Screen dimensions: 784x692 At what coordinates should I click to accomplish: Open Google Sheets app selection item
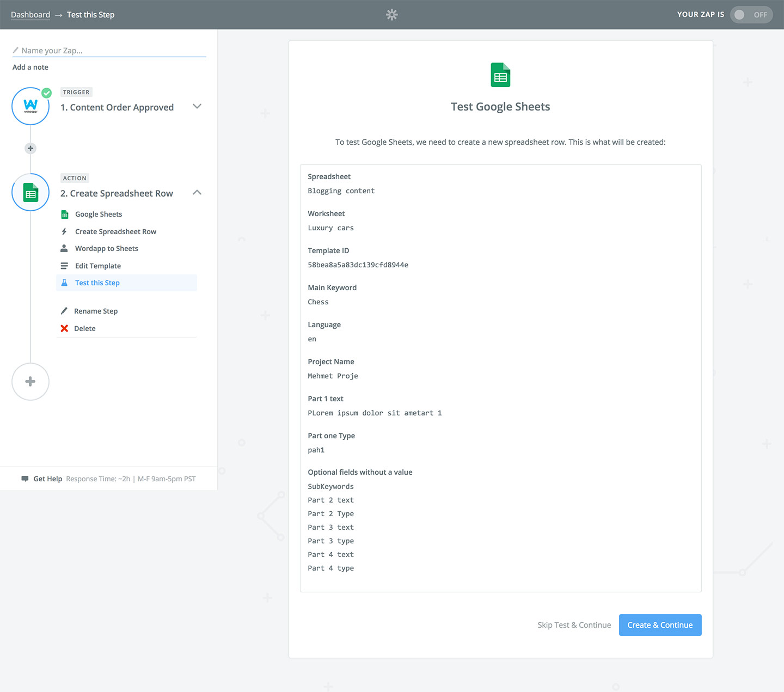[99, 214]
